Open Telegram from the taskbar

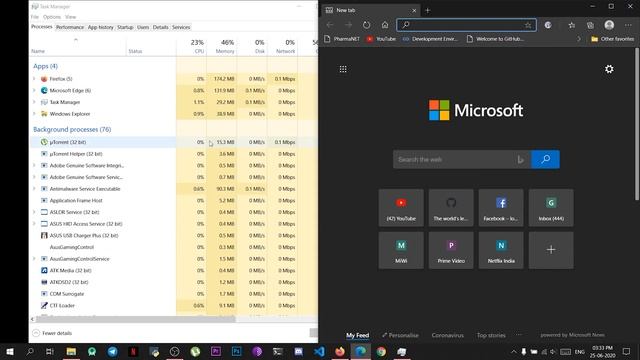point(113,351)
